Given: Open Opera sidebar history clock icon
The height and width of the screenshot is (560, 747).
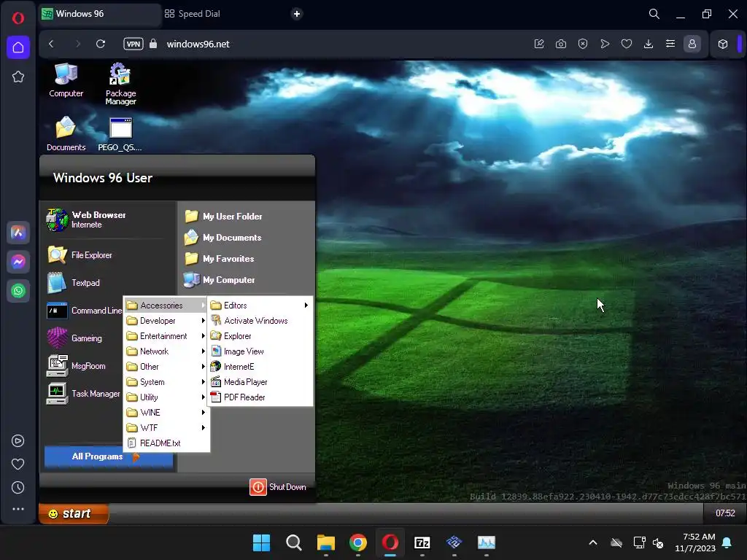Looking at the screenshot, I should coord(18,487).
